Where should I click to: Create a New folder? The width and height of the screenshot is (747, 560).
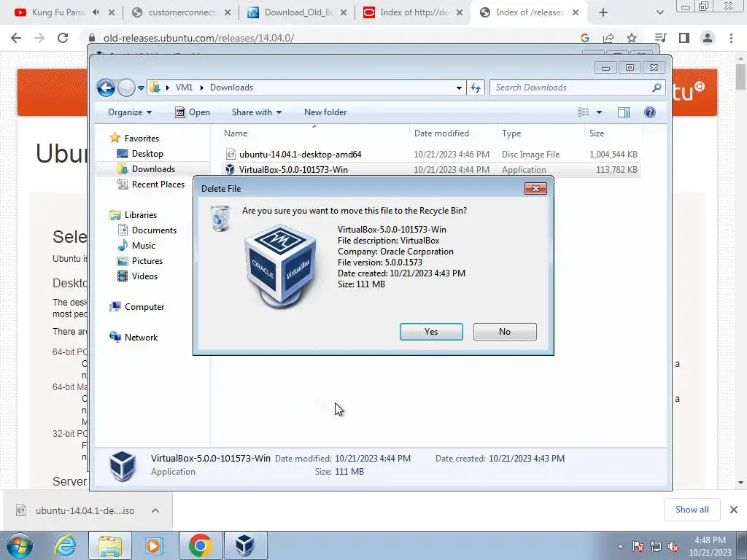pyautogui.click(x=325, y=112)
